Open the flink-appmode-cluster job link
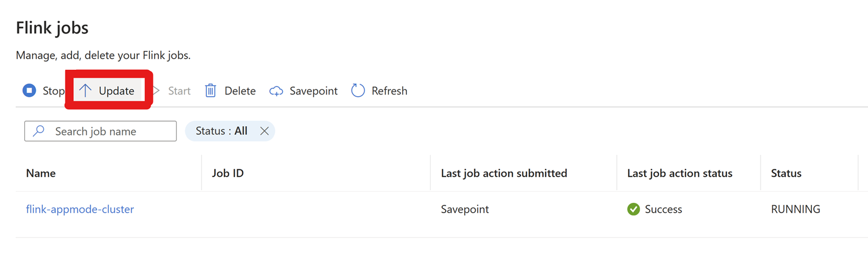The height and width of the screenshot is (272, 868). (80, 209)
